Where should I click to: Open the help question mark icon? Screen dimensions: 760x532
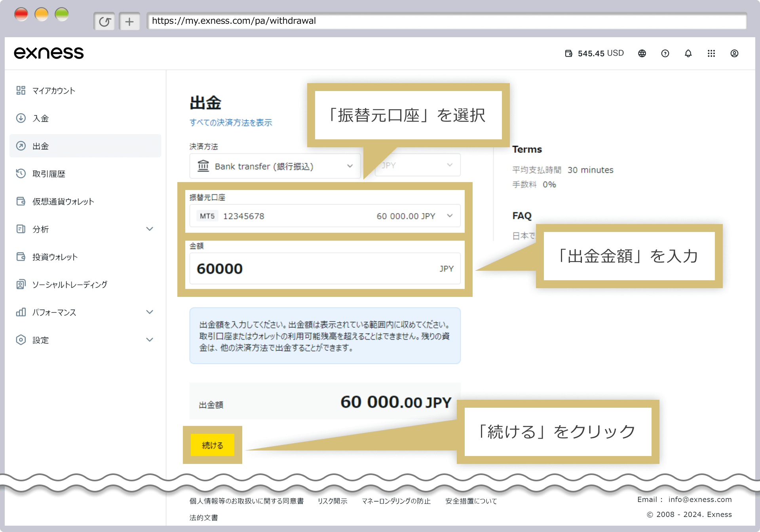pos(665,53)
